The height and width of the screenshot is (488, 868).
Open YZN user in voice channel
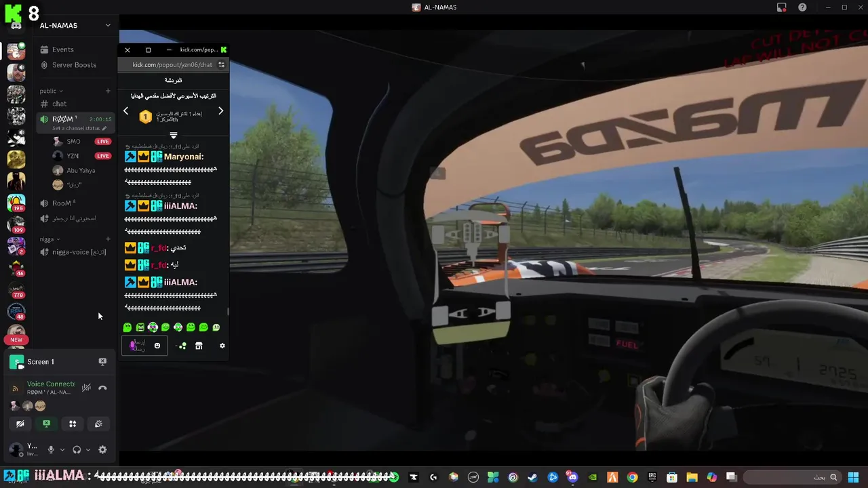(x=73, y=156)
